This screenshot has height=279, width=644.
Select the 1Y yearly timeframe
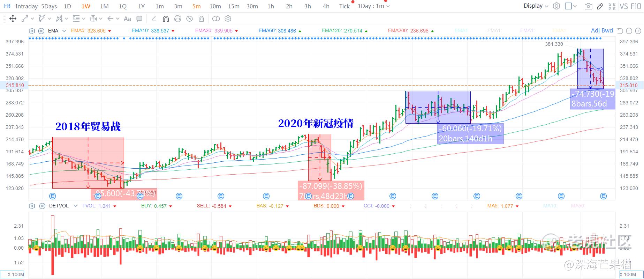(141, 6)
